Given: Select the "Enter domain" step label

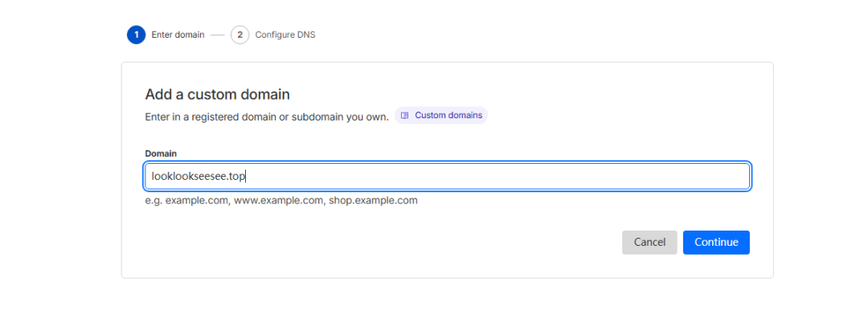Looking at the screenshot, I should pyautogui.click(x=178, y=35).
